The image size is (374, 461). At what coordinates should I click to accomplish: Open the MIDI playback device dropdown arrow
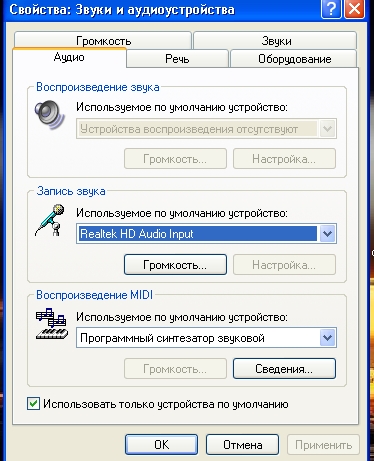click(328, 338)
